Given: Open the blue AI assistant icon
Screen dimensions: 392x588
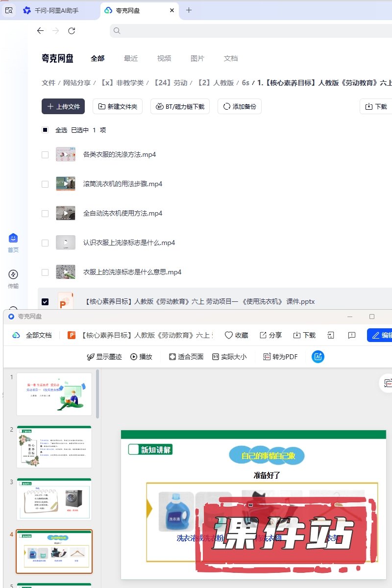Looking at the screenshot, I should [318, 357].
